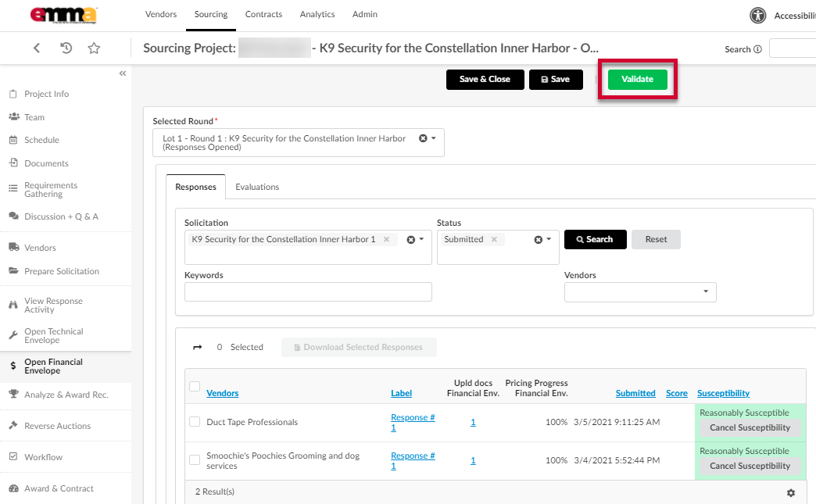Check the Smoochie's Poochies row checkbox
The image size is (816, 504).
point(195,459)
